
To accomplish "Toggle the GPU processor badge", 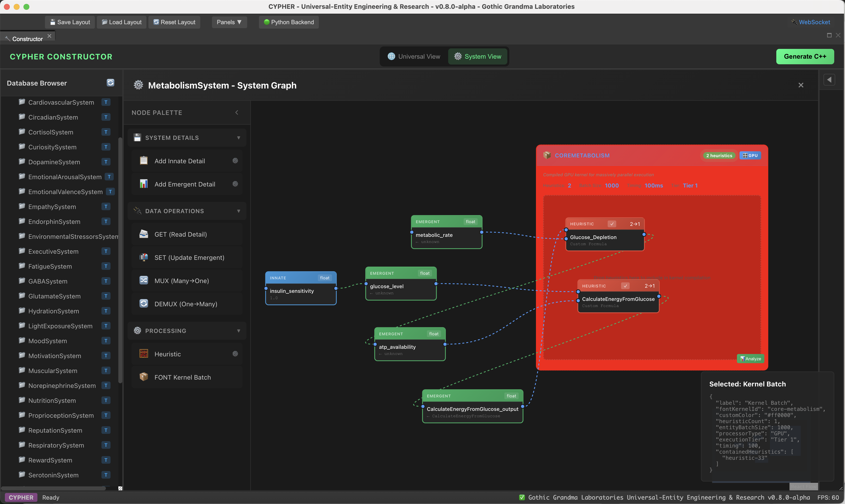I will coord(750,155).
